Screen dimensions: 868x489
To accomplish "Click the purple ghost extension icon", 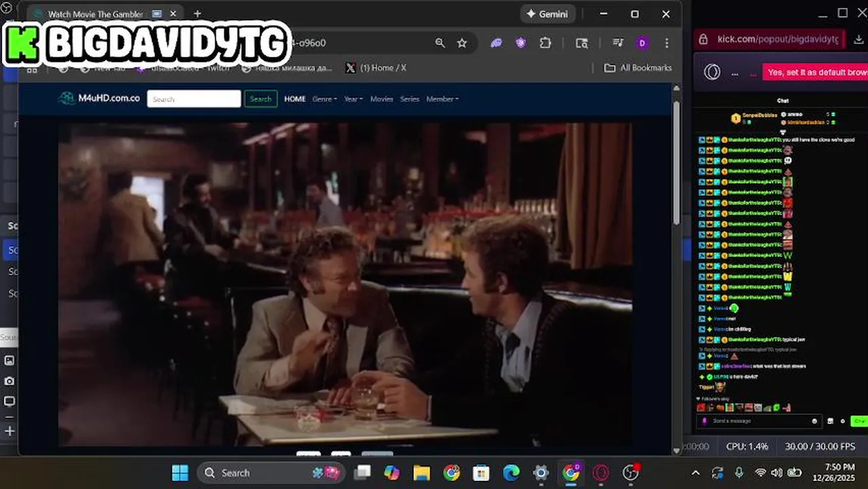I will (x=496, y=43).
